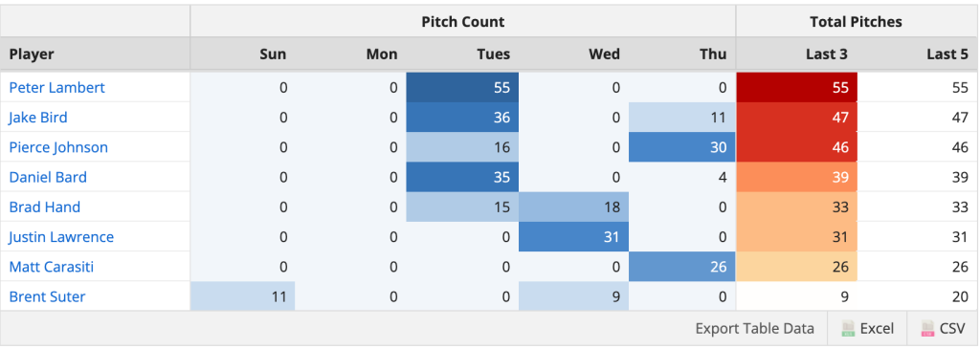Open Daniel Bard profile link
Viewport: 980px width, 349px height.
coord(48,177)
